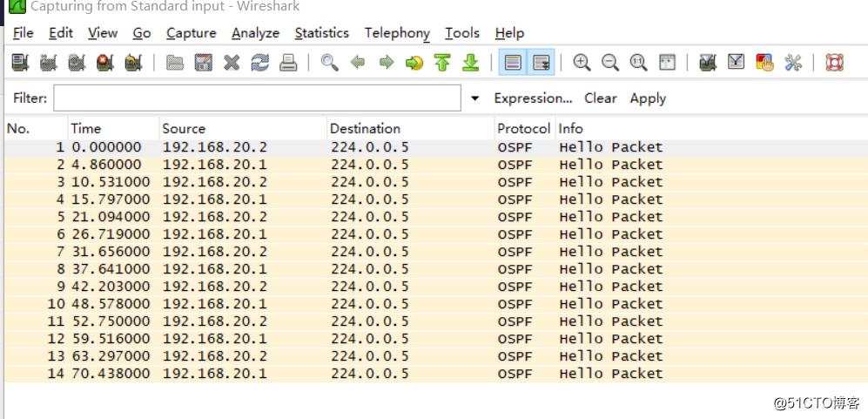Select packet with time 21.094000
The image size is (868, 419).
436,217
